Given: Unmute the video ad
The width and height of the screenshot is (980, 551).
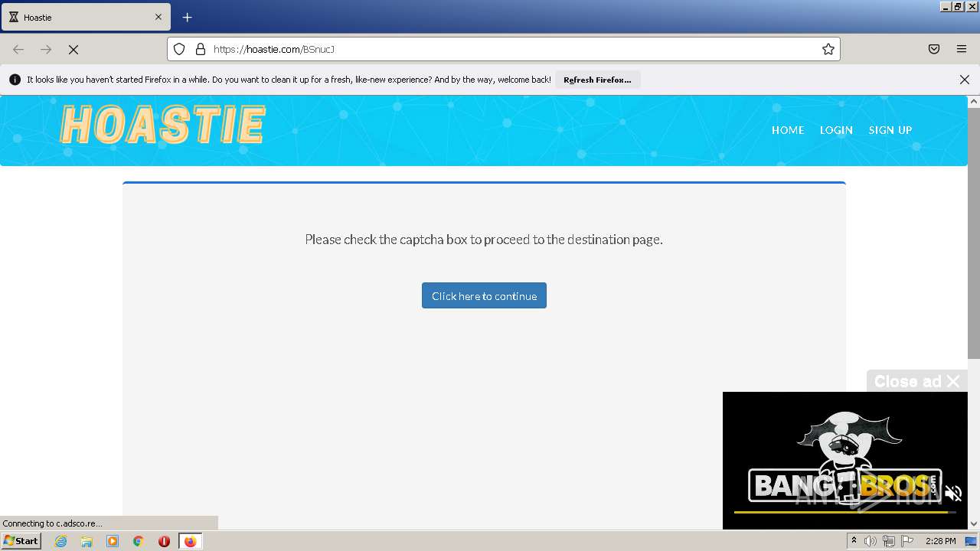Looking at the screenshot, I should pyautogui.click(x=953, y=493).
